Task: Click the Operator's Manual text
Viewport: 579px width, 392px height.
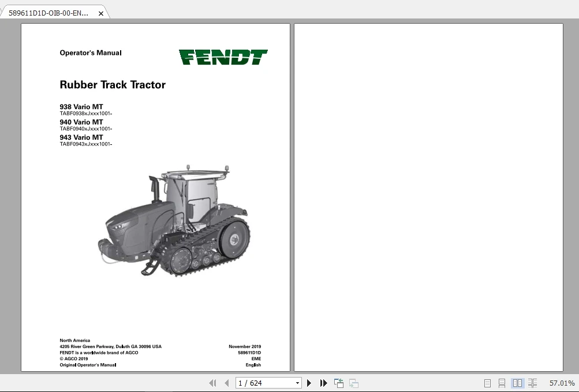Action: (91, 53)
